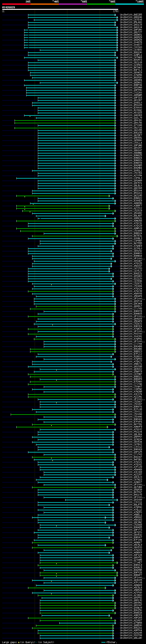Image resolution: width=146 pixels, height=644 pixels.
Task: Select hit label UniRef100_Q8H1H6
Action: click(131, 17)
